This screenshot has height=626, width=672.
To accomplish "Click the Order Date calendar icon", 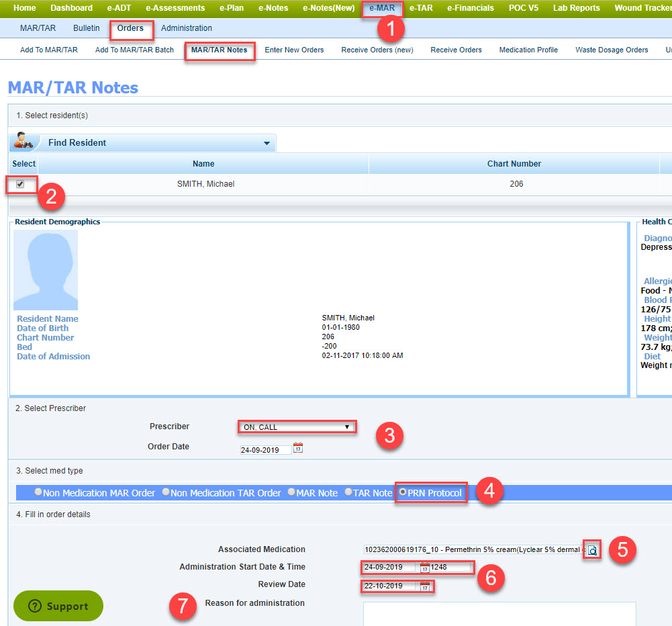I will click(299, 448).
